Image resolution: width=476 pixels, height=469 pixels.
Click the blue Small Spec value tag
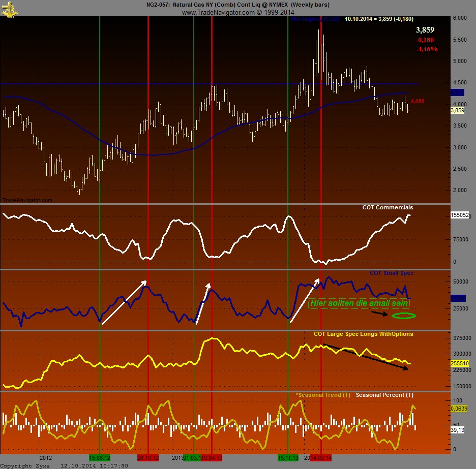[x=458, y=299]
